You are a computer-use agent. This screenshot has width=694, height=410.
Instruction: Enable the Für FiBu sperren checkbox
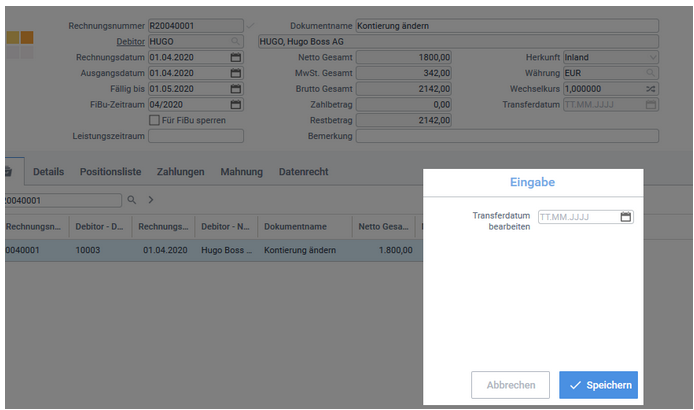[x=154, y=120]
